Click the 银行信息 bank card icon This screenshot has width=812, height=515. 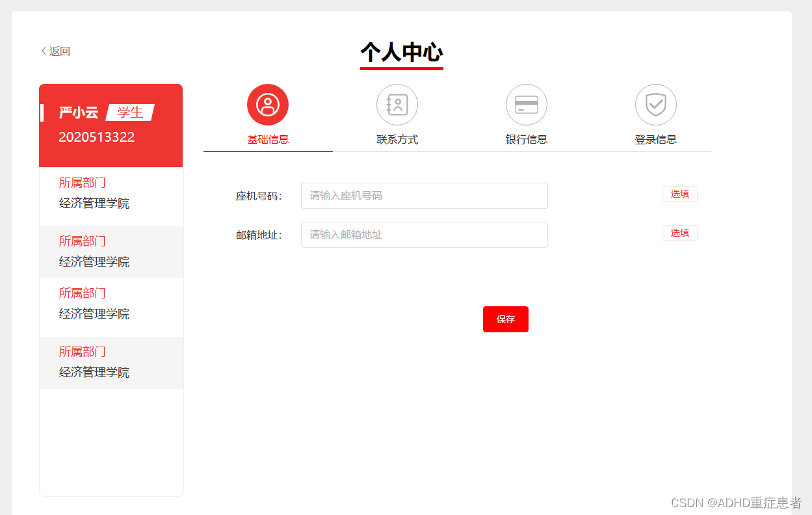point(526,104)
